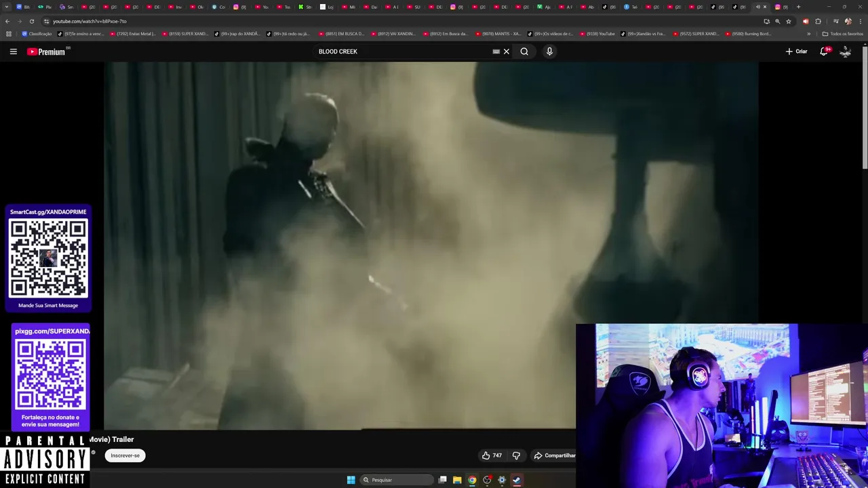Start voice search with microphone
This screenshot has width=868, height=488.
pyautogui.click(x=549, y=52)
